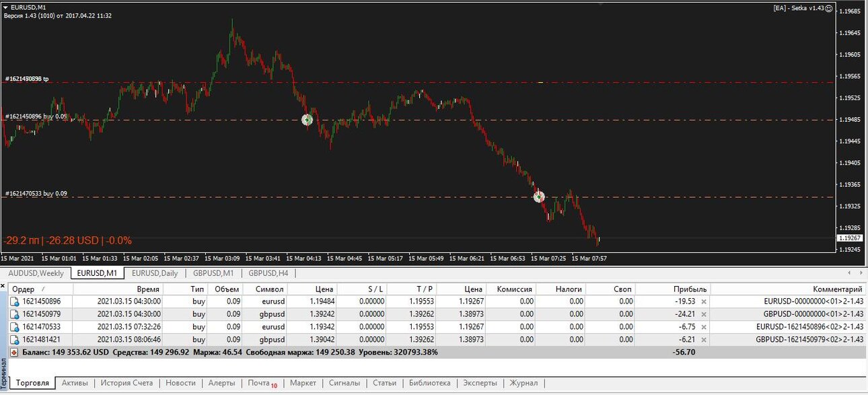The width and height of the screenshot is (868, 395).
Task: Click time cell 2021.03.15 07:32:26
Action: (129, 327)
